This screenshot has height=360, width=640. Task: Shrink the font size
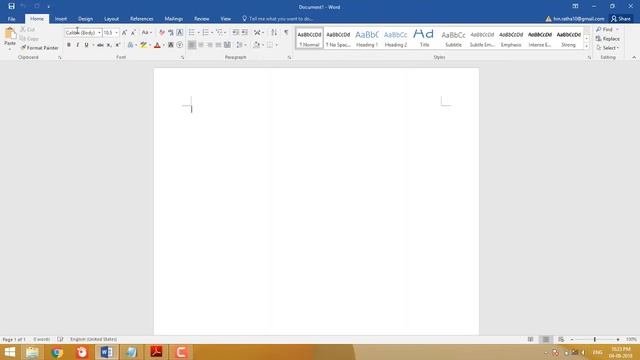pyautogui.click(x=133, y=32)
